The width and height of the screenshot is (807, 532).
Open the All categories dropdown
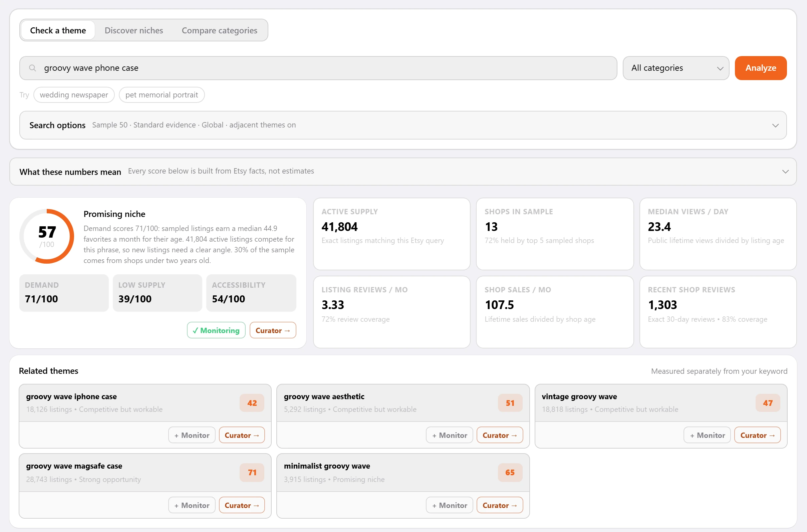pos(676,68)
